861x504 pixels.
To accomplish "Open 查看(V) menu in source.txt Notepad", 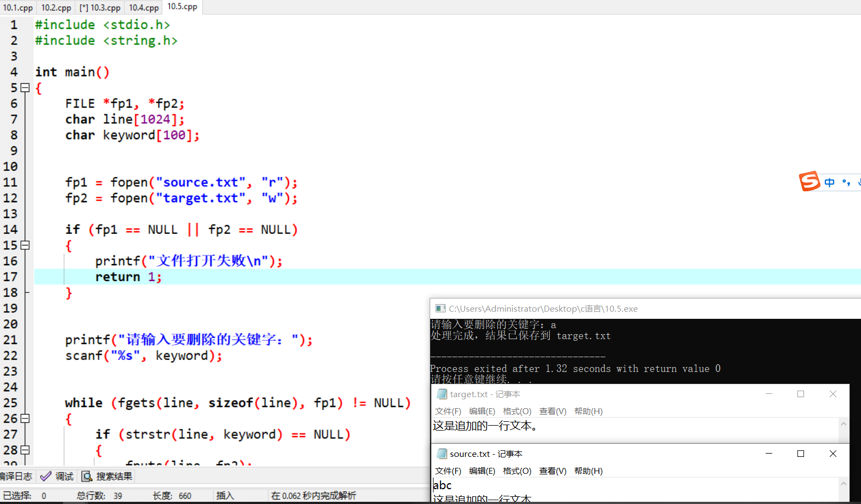I will pos(553,471).
